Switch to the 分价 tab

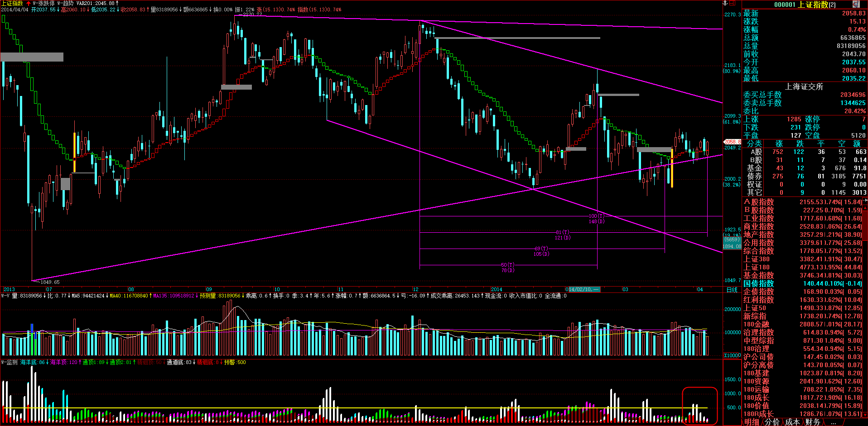pos(772,422)
